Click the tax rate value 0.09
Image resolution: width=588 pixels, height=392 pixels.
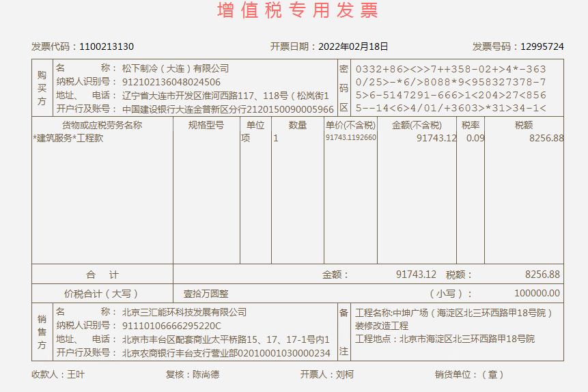point(475,138)
